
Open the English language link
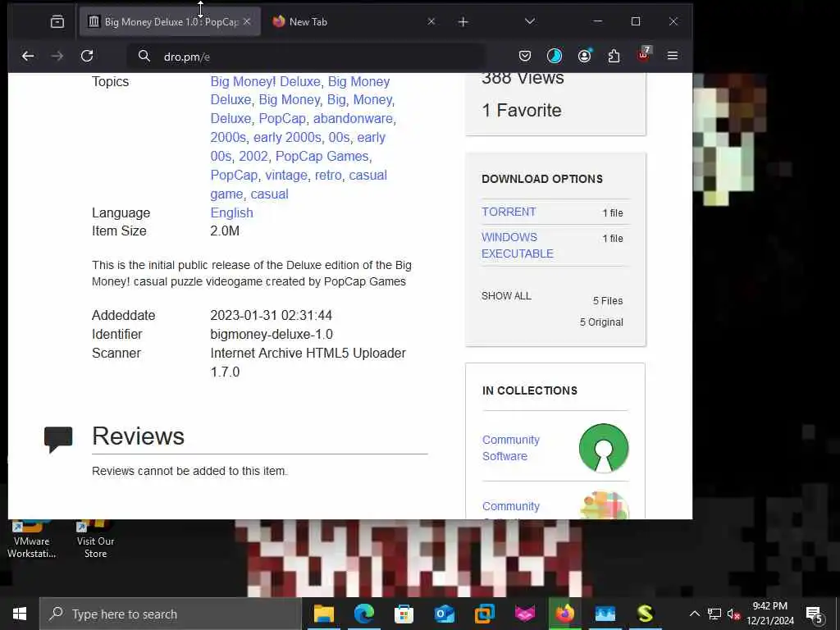coord(231,212)
